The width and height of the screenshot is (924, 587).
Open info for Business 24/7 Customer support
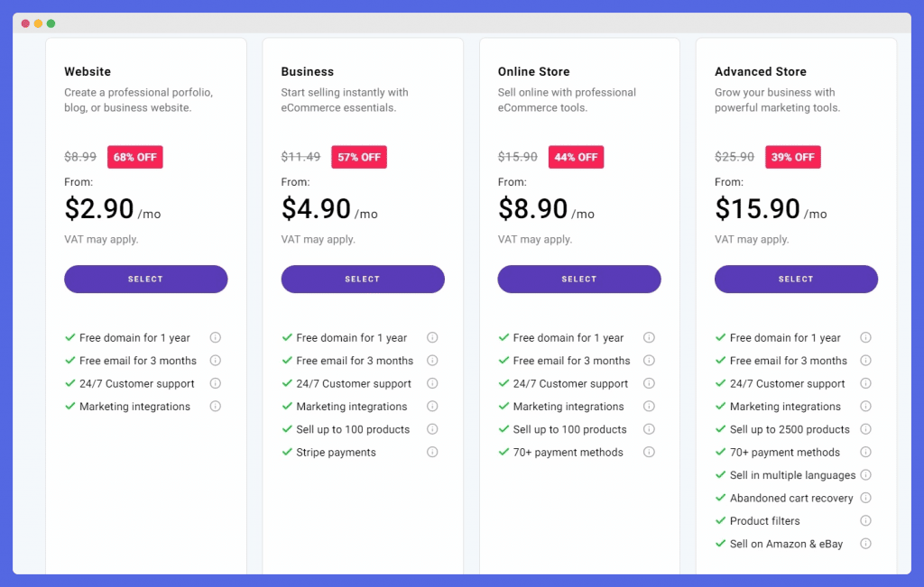(432, 383)
